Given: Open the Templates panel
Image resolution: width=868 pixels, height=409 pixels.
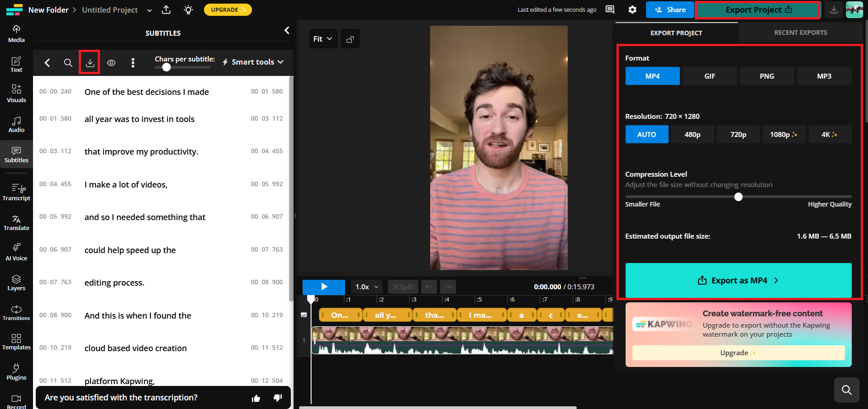Looking at the screenshot, I should [x=16, y=342].
